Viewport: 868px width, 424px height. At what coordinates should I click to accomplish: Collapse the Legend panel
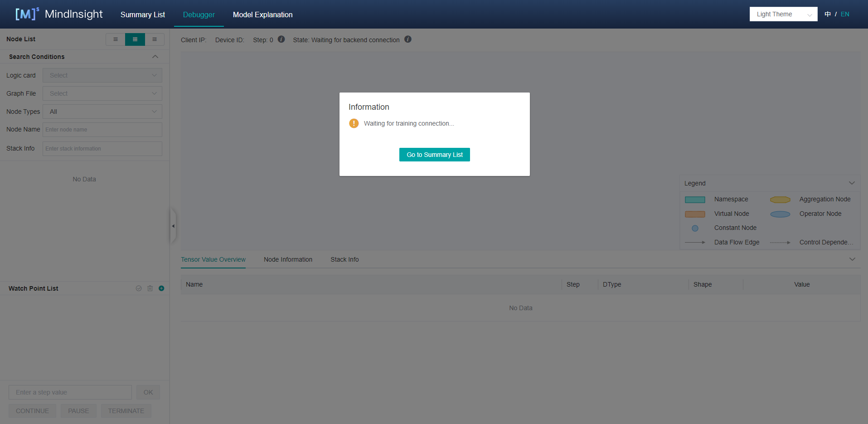tap(852, 183)
